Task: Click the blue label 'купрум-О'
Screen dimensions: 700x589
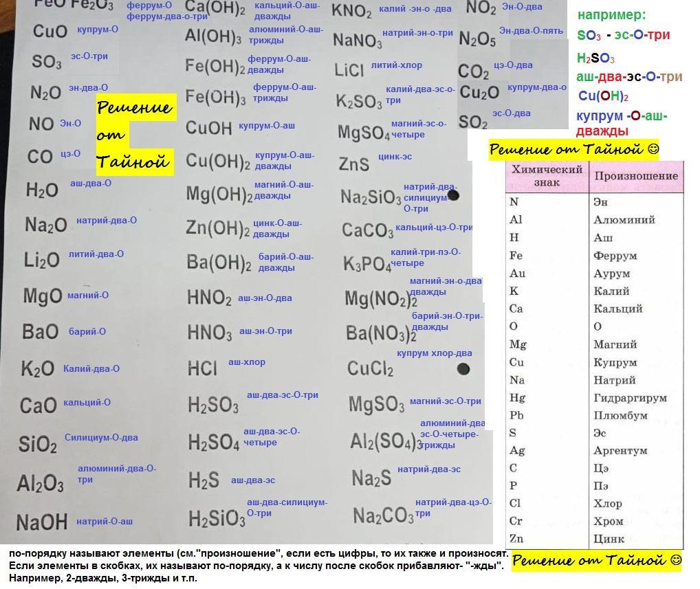Action: pyautogui.click(x=98, y=30)
